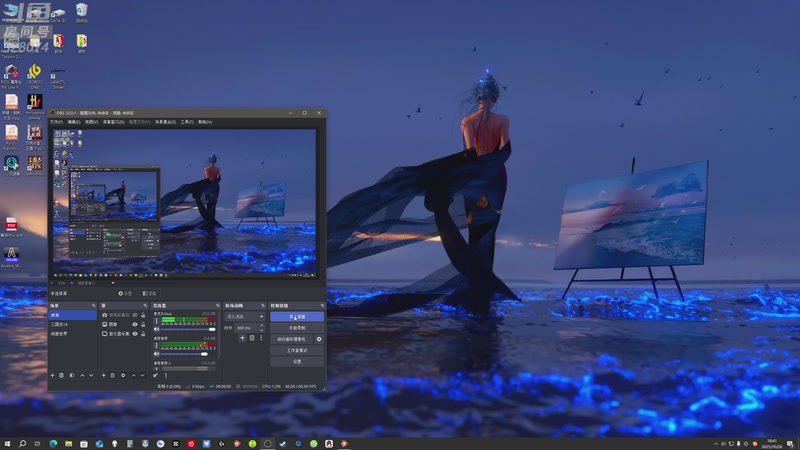Click 工作室模式 Studio Mode button

click(x=297, y=350)
